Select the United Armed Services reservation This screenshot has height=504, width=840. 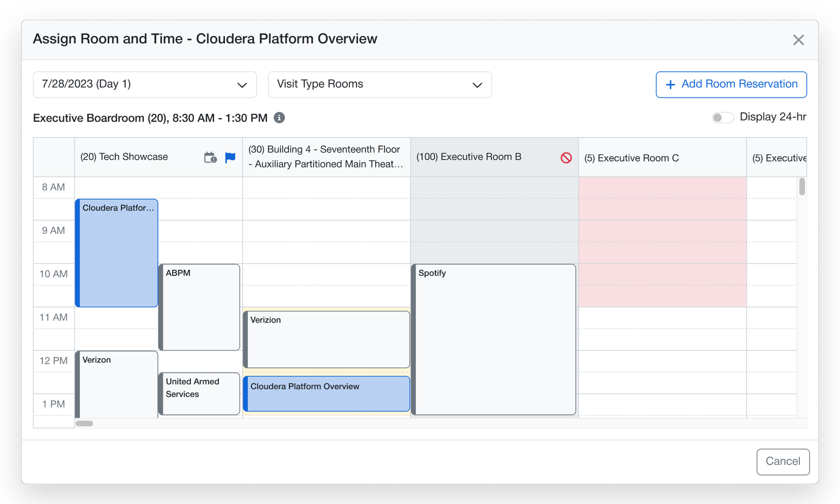point(199,394)
